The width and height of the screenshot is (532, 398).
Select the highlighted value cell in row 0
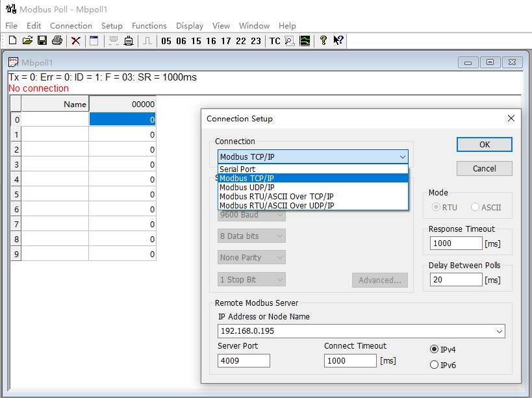(x=123, y=119)
